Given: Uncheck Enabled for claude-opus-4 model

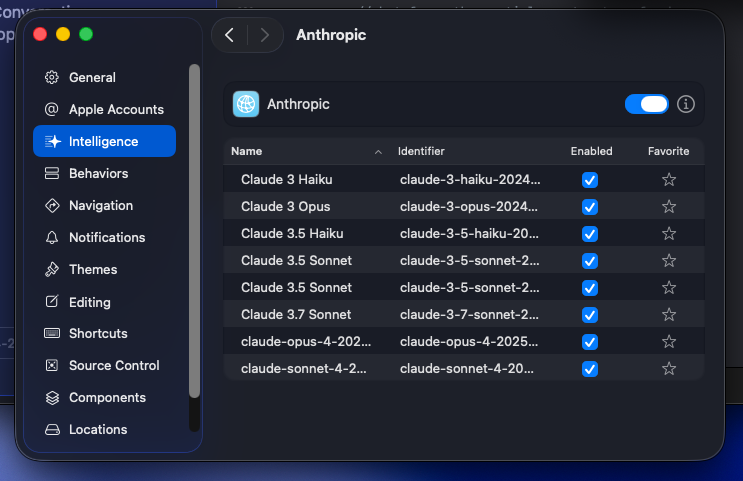Looking at the screenshot, I should click(590, 342).
